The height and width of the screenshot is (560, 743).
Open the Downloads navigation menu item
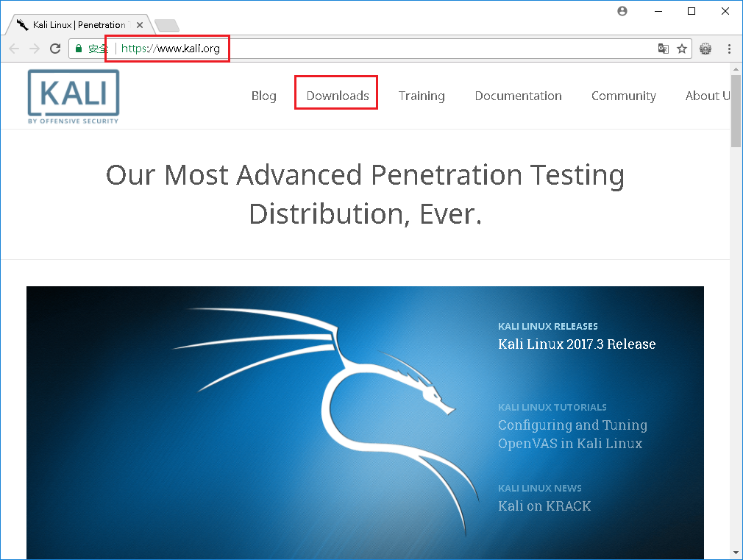[335, 96]
